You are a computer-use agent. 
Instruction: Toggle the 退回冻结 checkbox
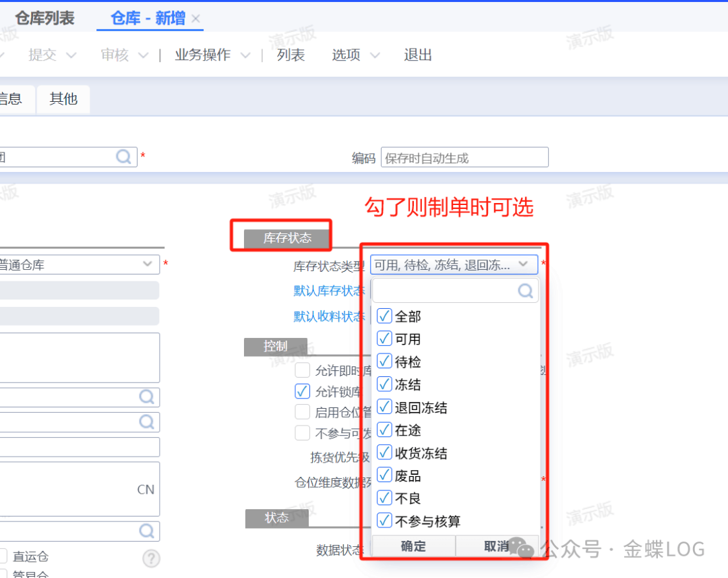(384, 407)
